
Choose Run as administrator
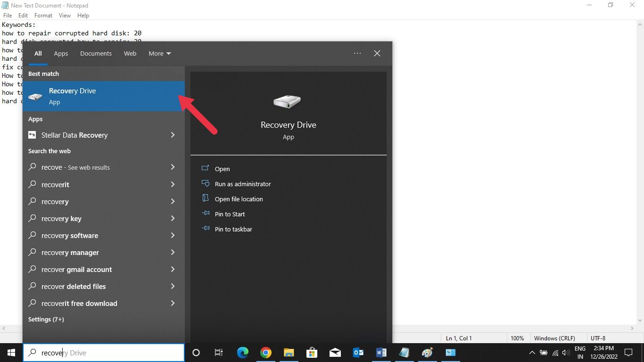[x=243, y=184]
